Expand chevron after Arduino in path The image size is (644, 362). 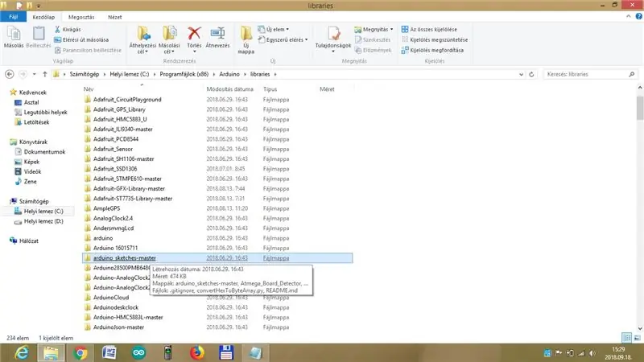(246, 74)
